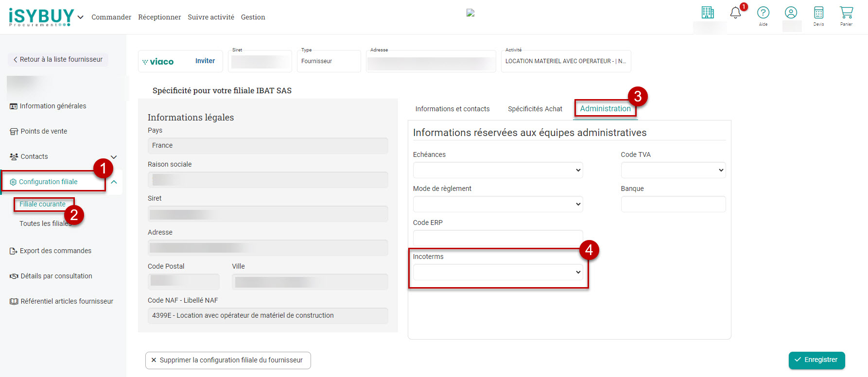Viewport: 868px width, 377px height.
Task: Click the iSYBUY Procurement logo
Action: point(41,17)
